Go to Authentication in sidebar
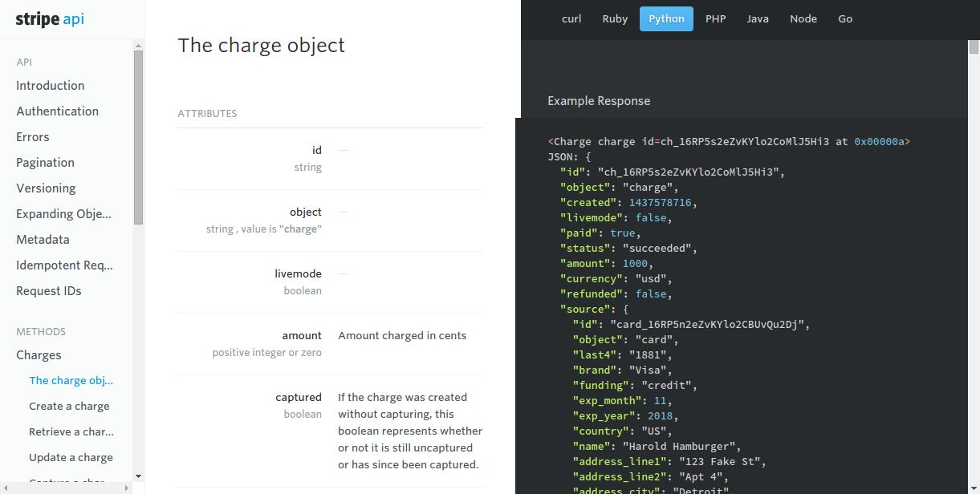Viewport: 980px width, 494px height. 57,111
